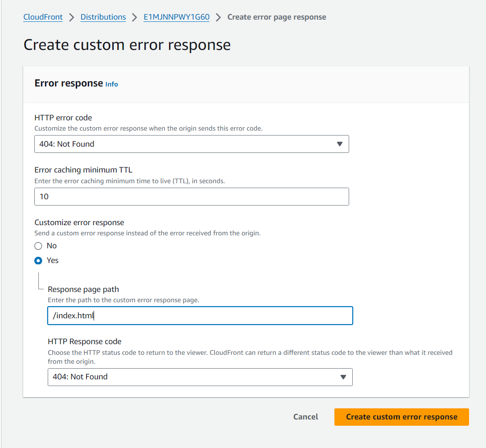
Task: Click the 'Customize error response' label
Action: click(79, 222)
